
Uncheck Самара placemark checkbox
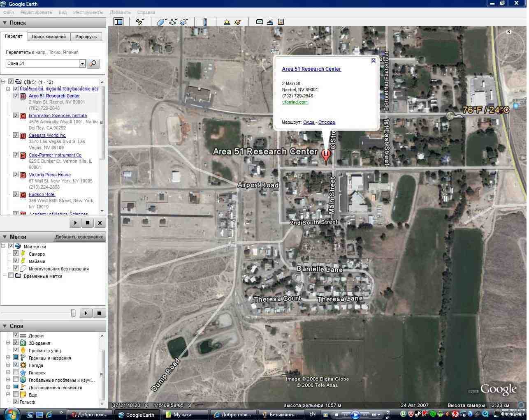tap(16, 254)
